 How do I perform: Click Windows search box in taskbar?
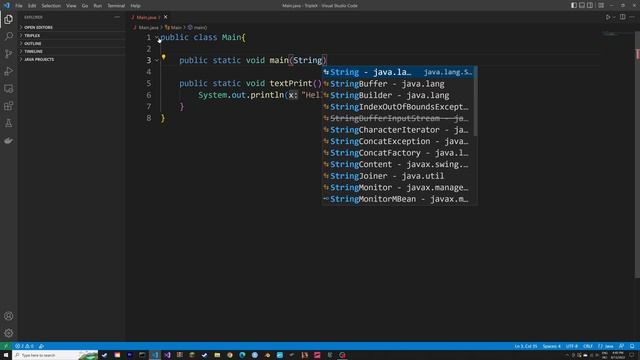click(55, 355)
